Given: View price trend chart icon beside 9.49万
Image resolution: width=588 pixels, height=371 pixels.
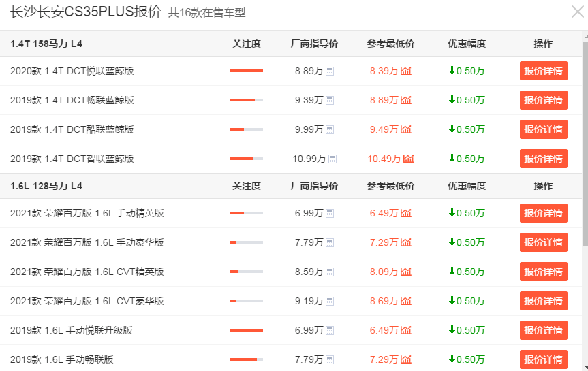Looking at the screenshot, I should pyautogui.click(x=406, y=129).
